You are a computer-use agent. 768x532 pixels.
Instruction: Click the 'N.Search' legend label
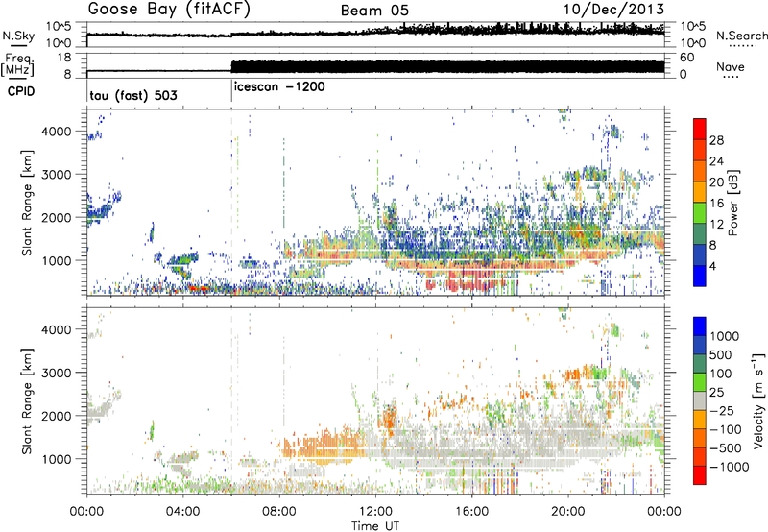[x=741, y=36]
